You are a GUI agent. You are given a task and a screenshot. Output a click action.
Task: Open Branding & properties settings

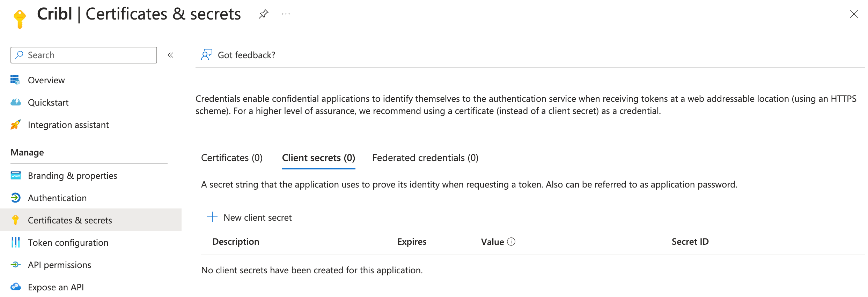pyautogui.click(x=72, y=175)
